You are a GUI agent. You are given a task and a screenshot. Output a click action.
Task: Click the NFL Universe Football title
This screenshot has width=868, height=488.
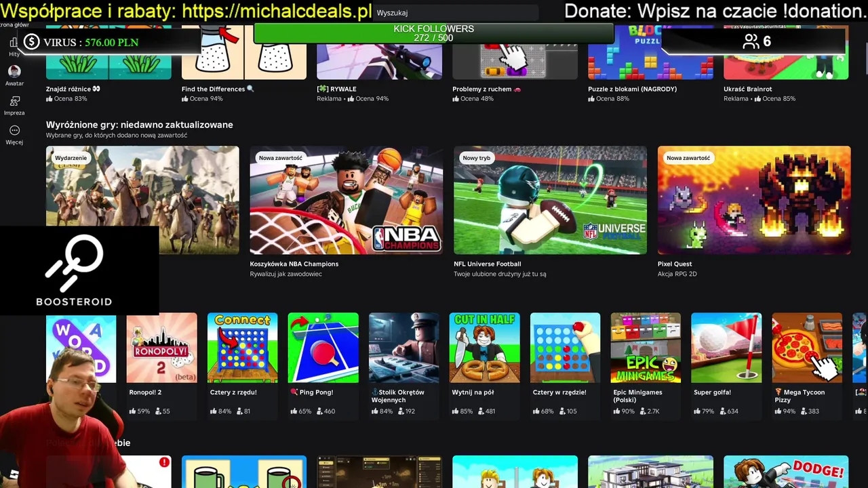(488, 264)
